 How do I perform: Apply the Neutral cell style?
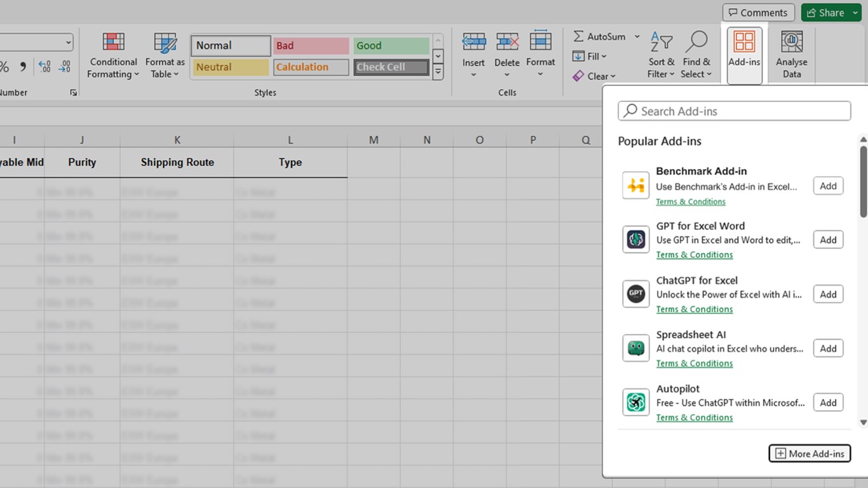(231, 67)
